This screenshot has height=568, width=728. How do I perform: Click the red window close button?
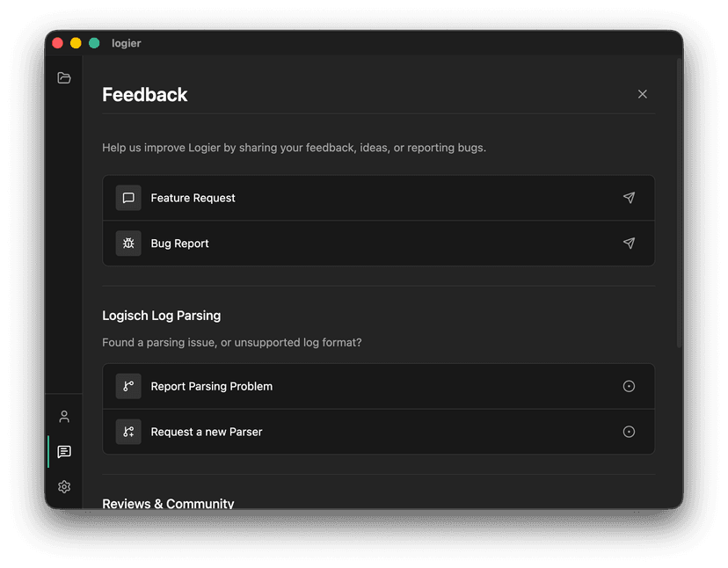coord(57,43)
